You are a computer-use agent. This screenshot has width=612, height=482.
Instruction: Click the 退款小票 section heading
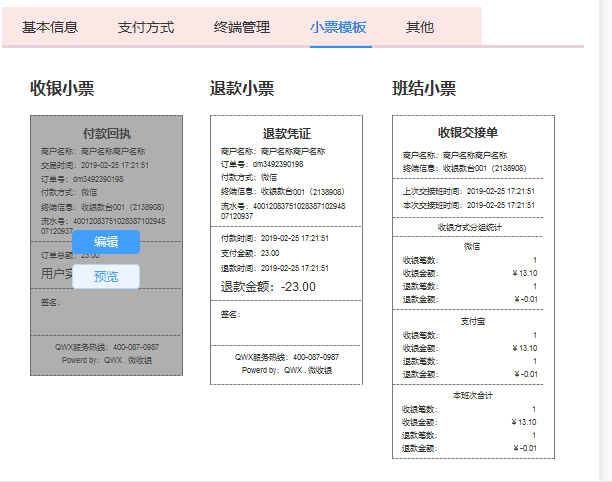click(x=242, y=88)
